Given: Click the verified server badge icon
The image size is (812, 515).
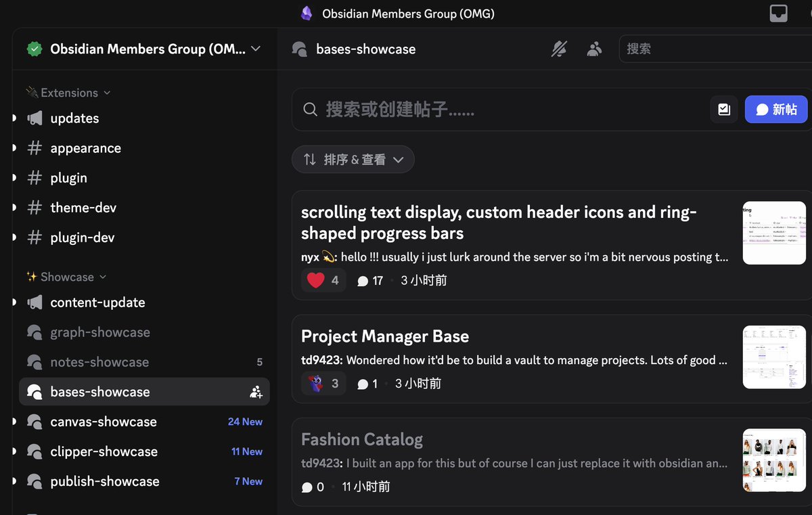Looking at the screenshot, I should pos(35,49).
